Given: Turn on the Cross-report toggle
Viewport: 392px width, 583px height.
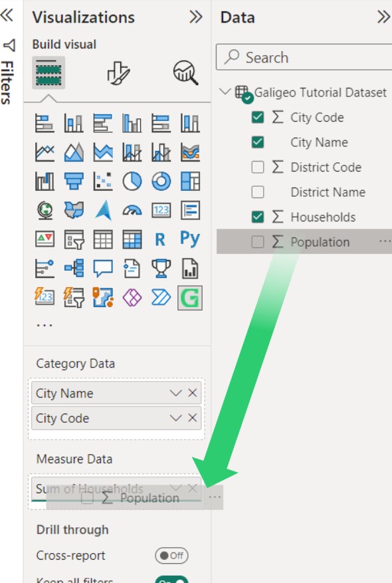Looking at the screenshot, I should [x=171, y=556].
